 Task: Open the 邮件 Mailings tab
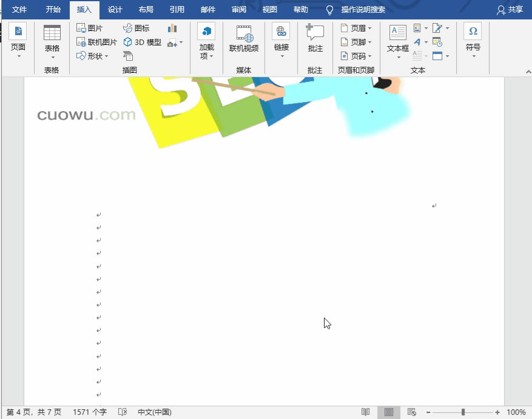(x=208, y=10)
